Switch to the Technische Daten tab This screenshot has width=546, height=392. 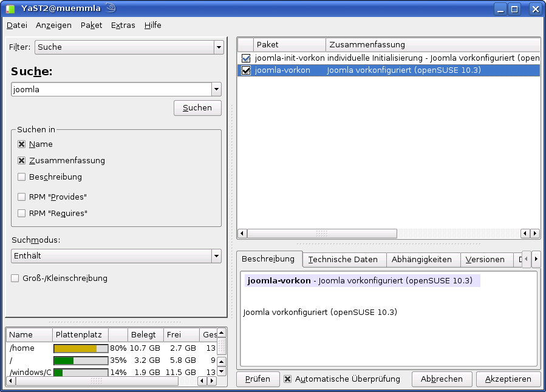344,260
